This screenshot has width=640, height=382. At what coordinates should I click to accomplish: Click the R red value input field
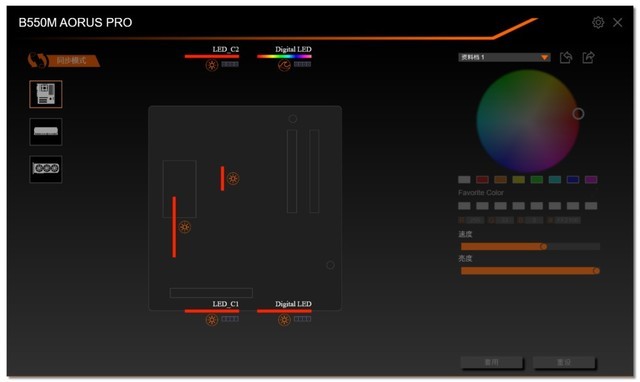475,220
